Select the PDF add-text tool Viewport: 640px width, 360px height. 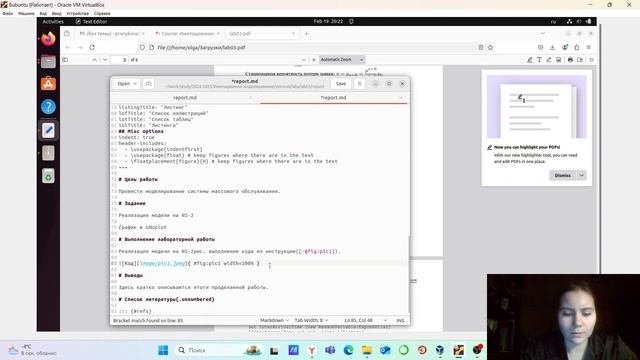tap(539, 60)
